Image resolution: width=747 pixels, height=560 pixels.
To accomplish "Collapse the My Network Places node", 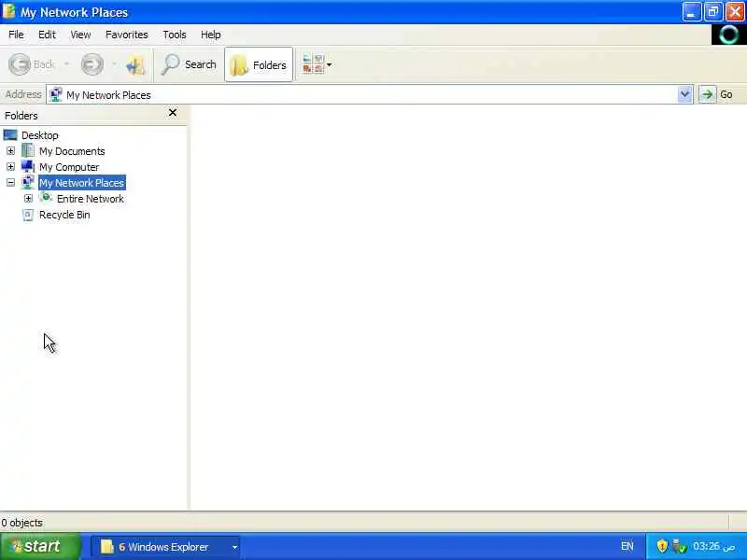I will pyautogui.click(x=10, y=183).
